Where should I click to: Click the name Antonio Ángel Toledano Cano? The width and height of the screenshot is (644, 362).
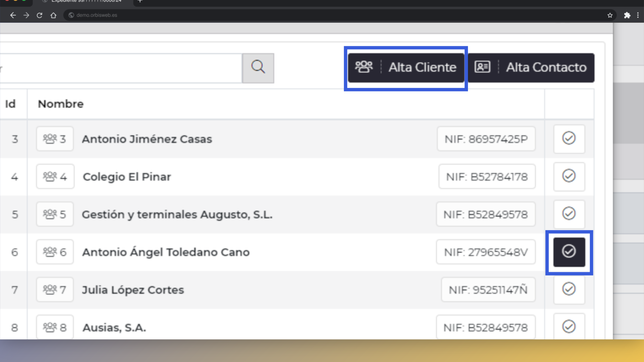[x=166, y=252]
